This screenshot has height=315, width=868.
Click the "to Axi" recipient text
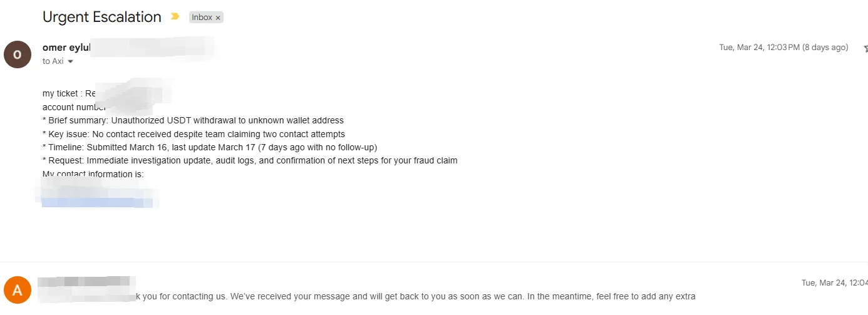pos(53,61)
